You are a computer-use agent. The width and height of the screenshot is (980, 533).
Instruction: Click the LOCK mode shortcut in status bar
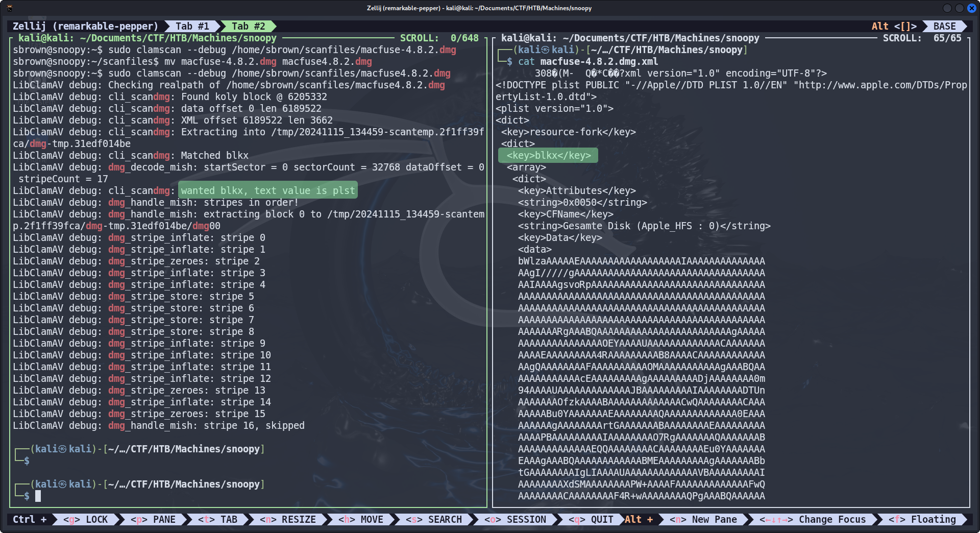pos(86,519)
